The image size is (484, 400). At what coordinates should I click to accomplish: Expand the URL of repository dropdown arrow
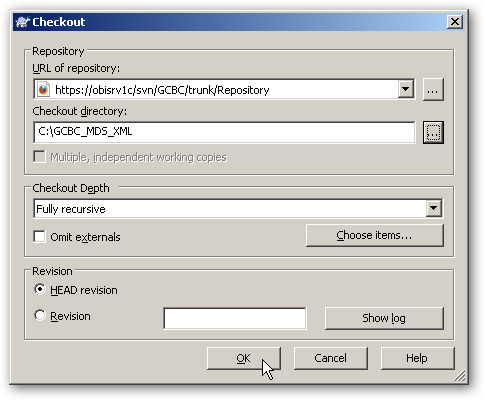click(x=406, y=89)
